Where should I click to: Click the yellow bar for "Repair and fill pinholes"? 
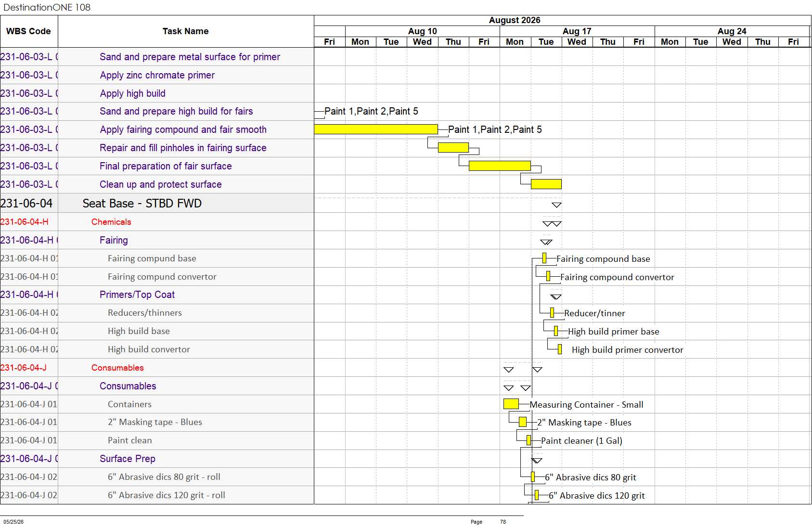coord(453,147)
